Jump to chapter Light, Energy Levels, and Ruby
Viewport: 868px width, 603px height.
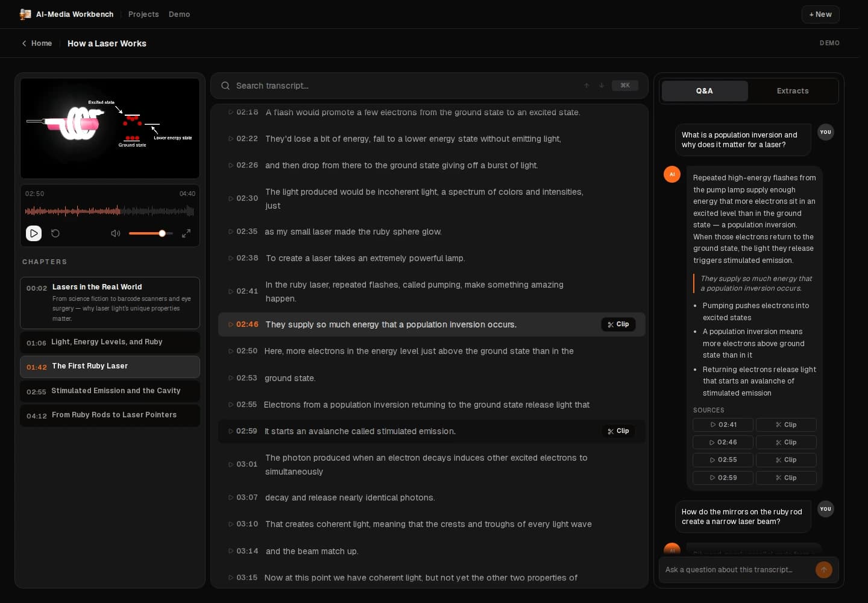point(110,343)
